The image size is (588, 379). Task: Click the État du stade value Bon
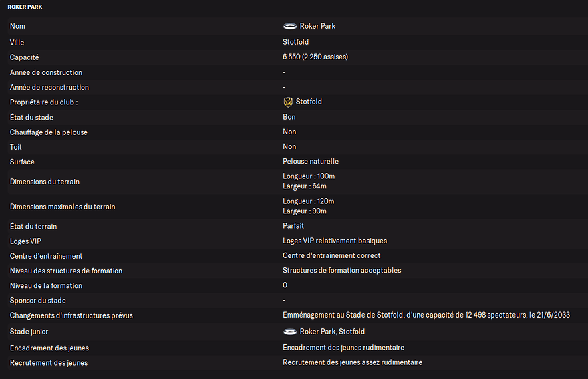click(289, 117)
